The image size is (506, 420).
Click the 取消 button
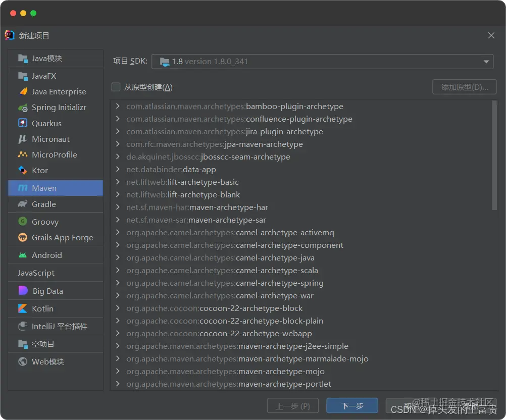[x=411, y=406]
